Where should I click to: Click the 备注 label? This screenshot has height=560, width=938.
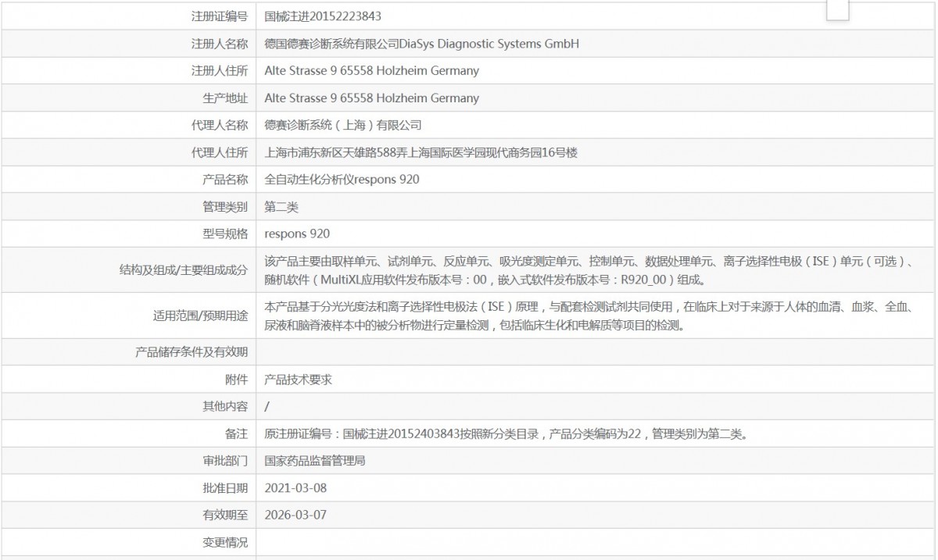coord(236,433)
